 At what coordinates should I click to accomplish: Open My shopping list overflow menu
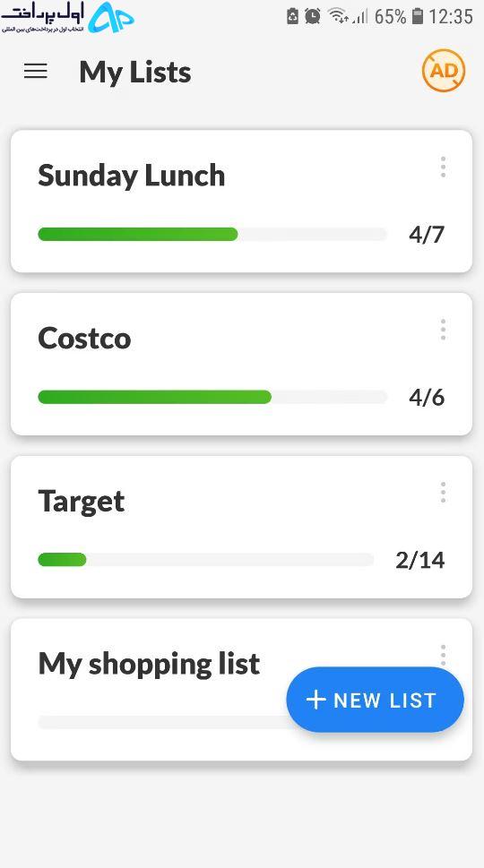pyautogui.click(x=443, y=654)
